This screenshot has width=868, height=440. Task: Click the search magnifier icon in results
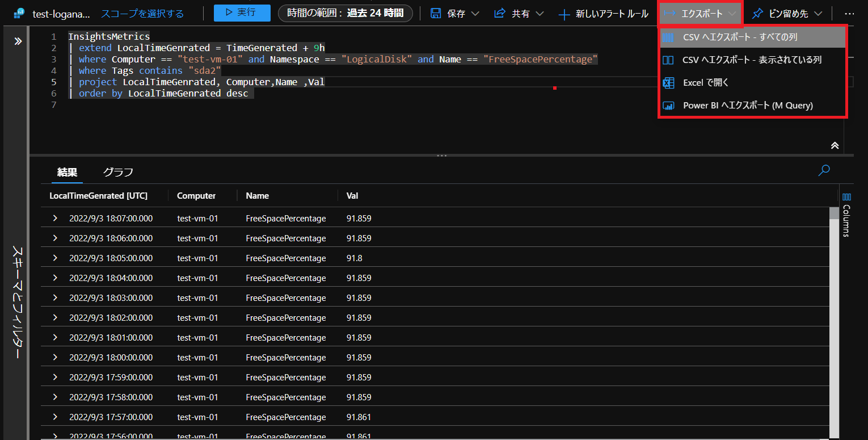click(x=824, y=170)
